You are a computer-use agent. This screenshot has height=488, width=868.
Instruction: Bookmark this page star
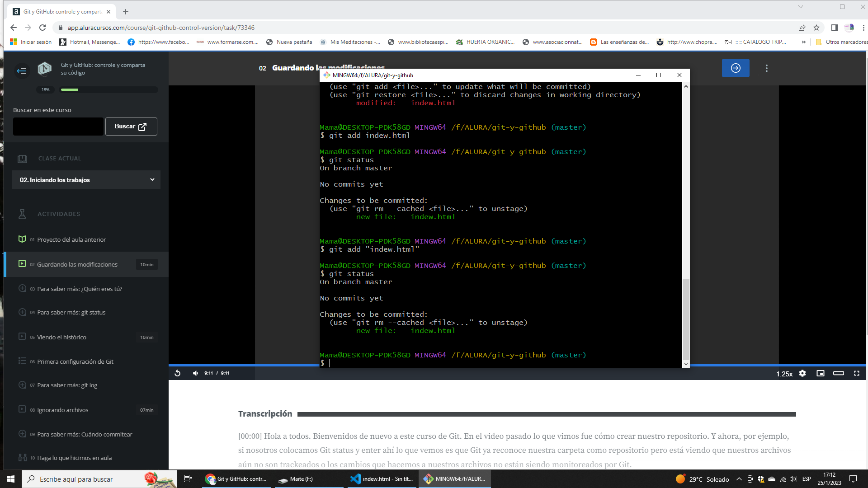[816, 28]
